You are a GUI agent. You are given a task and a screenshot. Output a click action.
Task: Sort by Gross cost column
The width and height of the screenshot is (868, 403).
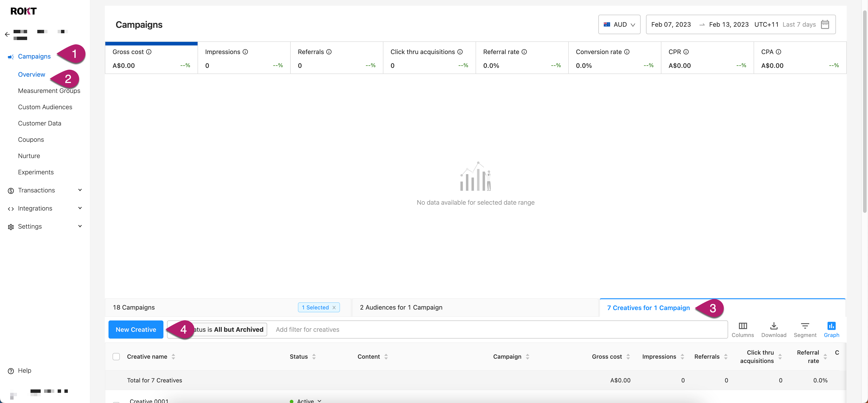[x=628, y=356]
